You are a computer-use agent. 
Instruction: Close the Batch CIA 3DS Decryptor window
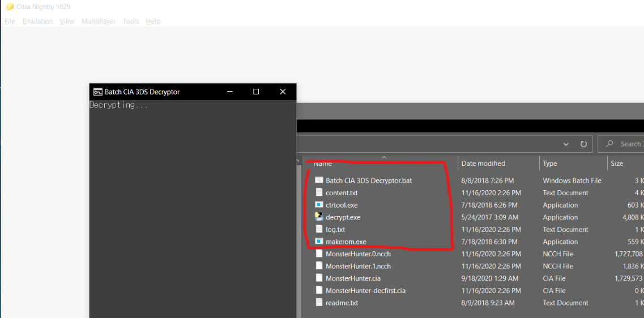click(x=283, y=92)
